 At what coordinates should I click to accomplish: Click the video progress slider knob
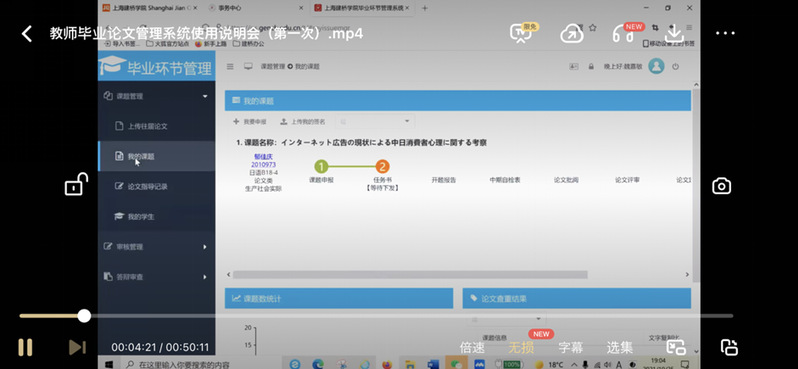[x=84, y=316]
